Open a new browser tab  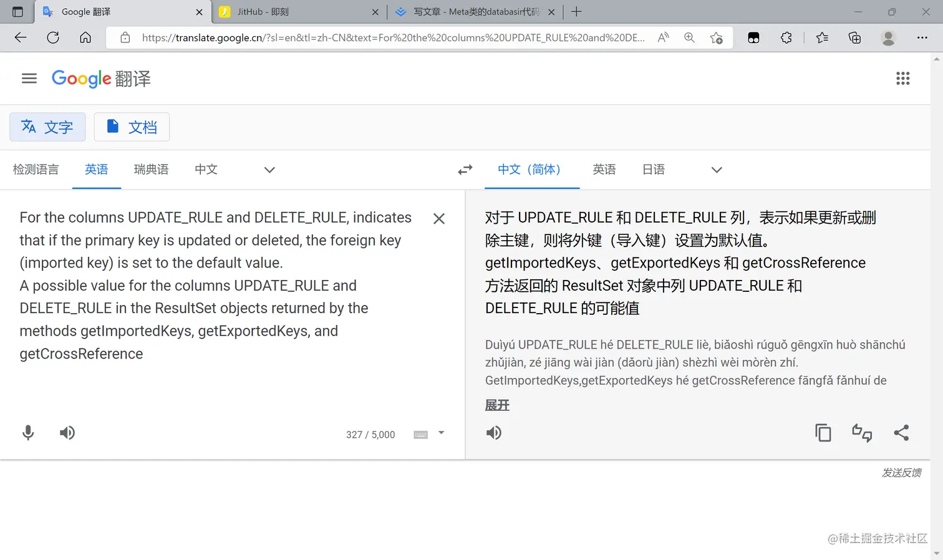pos(576,12)
